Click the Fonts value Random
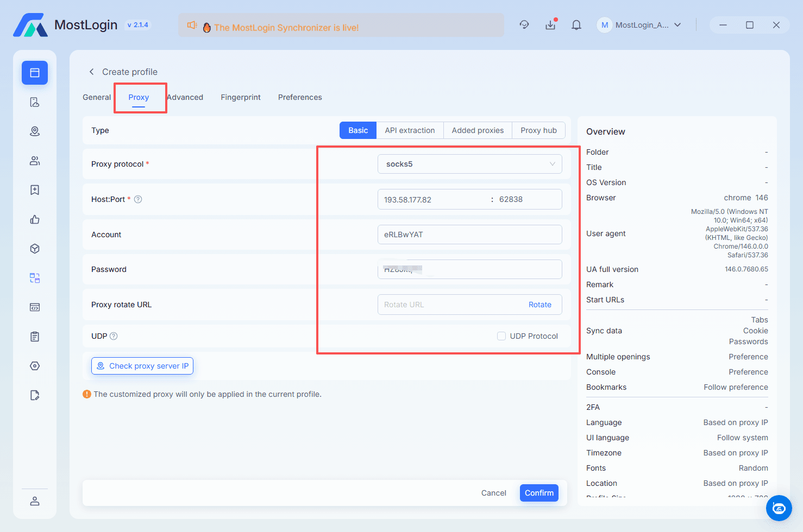The height and width of the screenshot is (532, 803). (754, 468)
